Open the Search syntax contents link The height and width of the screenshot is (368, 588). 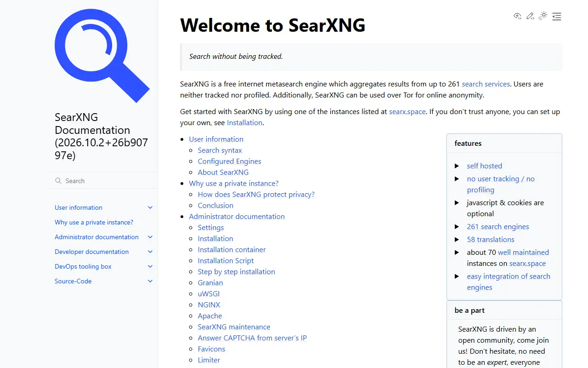click(220, 150)
